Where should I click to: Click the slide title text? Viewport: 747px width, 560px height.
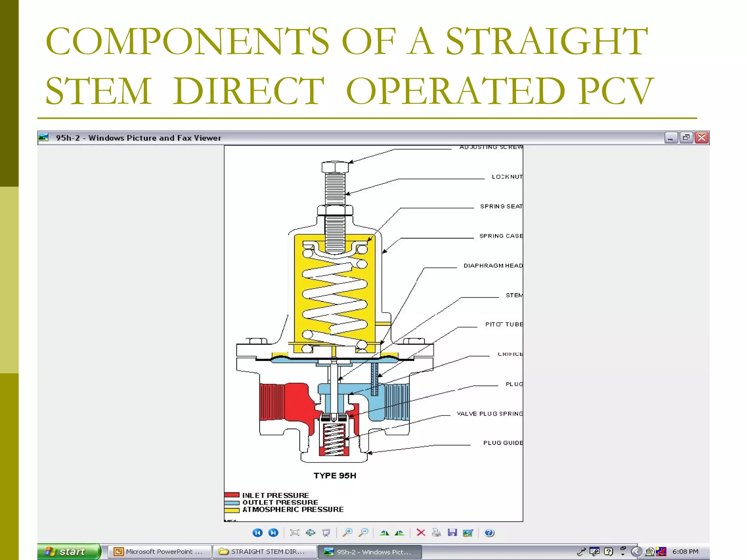pyautogui.click(x=349, y=66)
